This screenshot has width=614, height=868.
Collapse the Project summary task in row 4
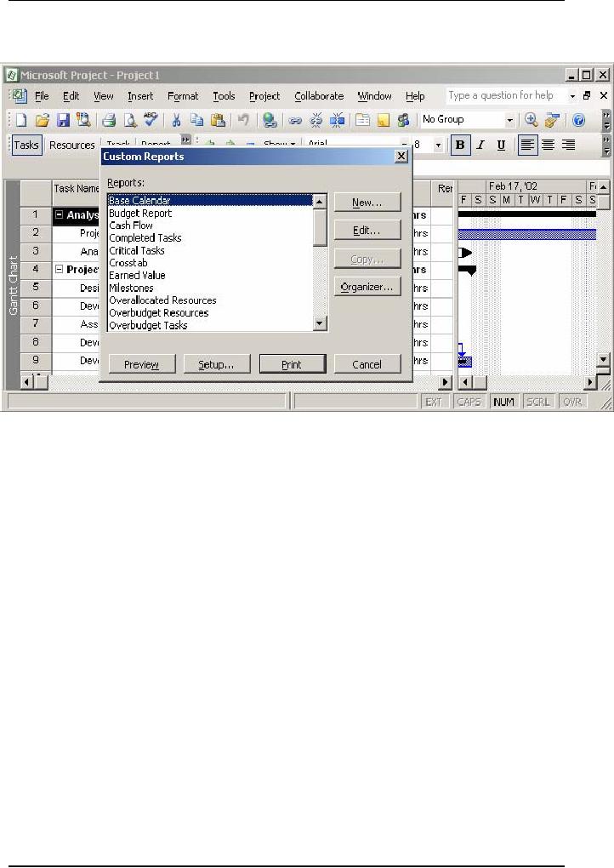coord(60,269)
